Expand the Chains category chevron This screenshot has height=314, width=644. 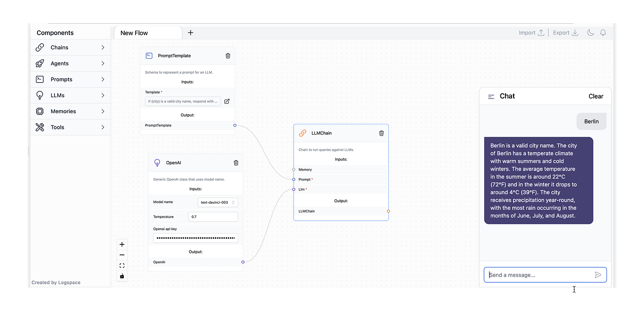[103, 47]
